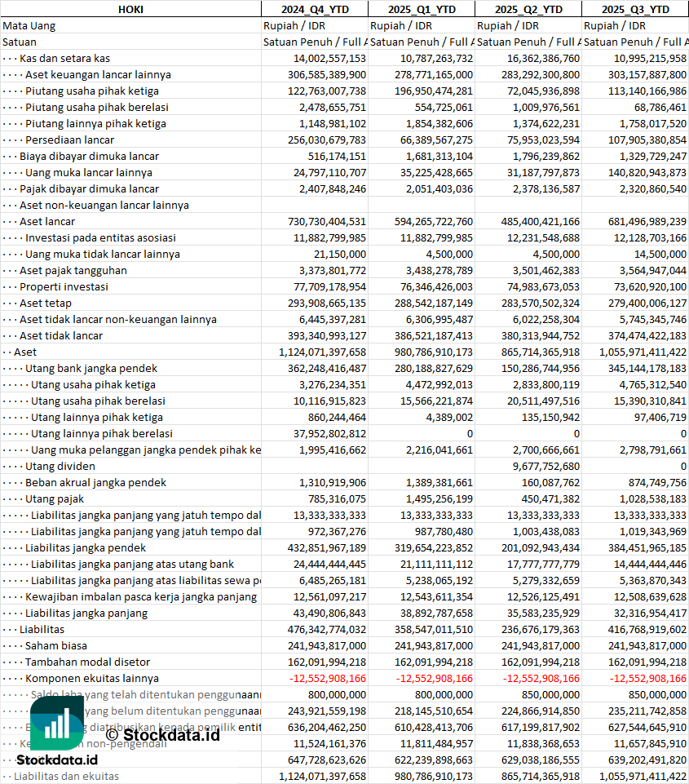
Task: Select the 2024_Q4_YTD column header
Action: [315, 9]
